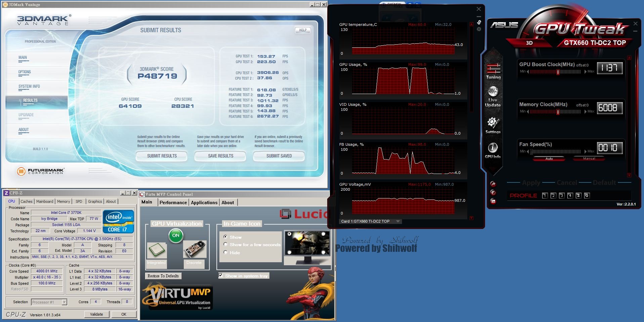Toggle the GPU Virtualization ON button
The width and height of the screenshot is (644, 322).
tap(176, 235)
